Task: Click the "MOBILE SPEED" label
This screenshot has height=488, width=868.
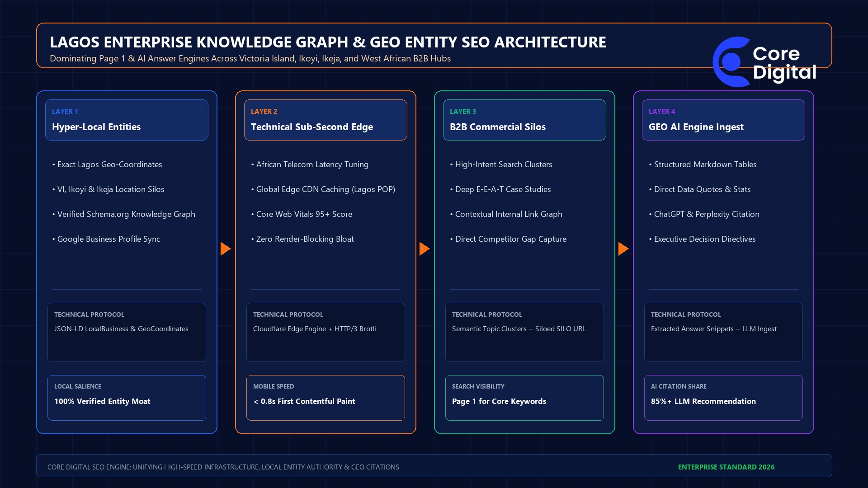Action: [274, 386]
